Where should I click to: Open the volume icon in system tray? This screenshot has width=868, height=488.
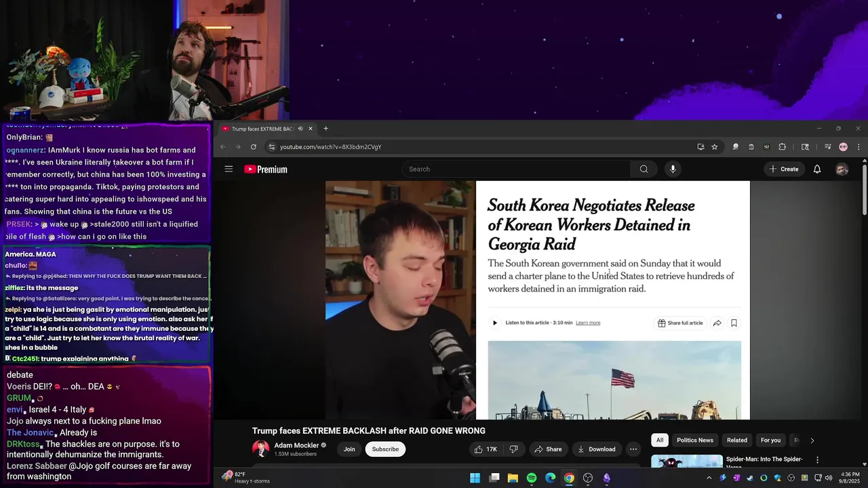point(829,478)
